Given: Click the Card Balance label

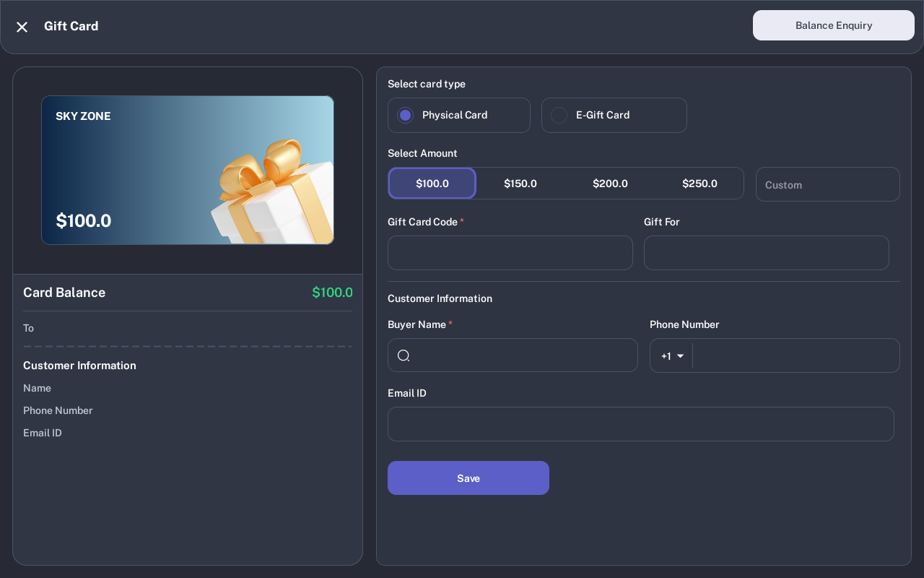Looking at the screenshot, I should pos(64,293).
